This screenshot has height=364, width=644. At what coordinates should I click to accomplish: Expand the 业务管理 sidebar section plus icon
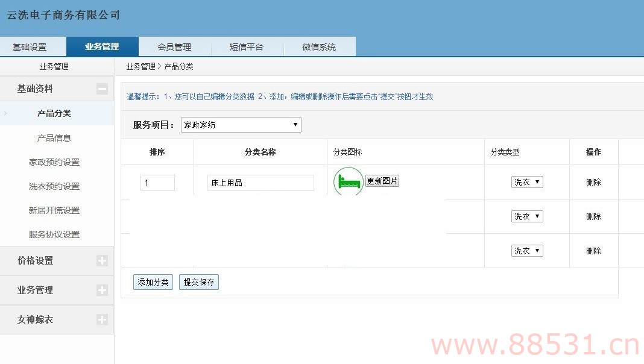coord(103,290)
